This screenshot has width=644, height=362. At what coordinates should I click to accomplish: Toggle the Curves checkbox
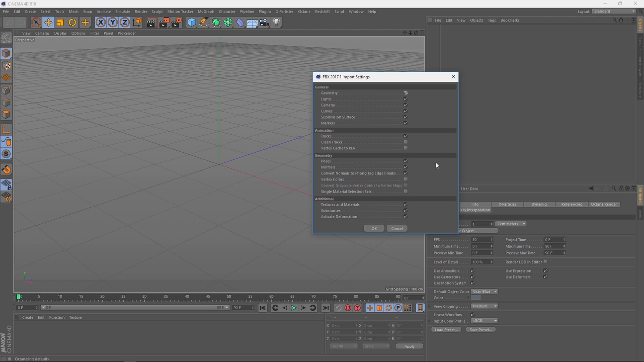pos(406,111)
